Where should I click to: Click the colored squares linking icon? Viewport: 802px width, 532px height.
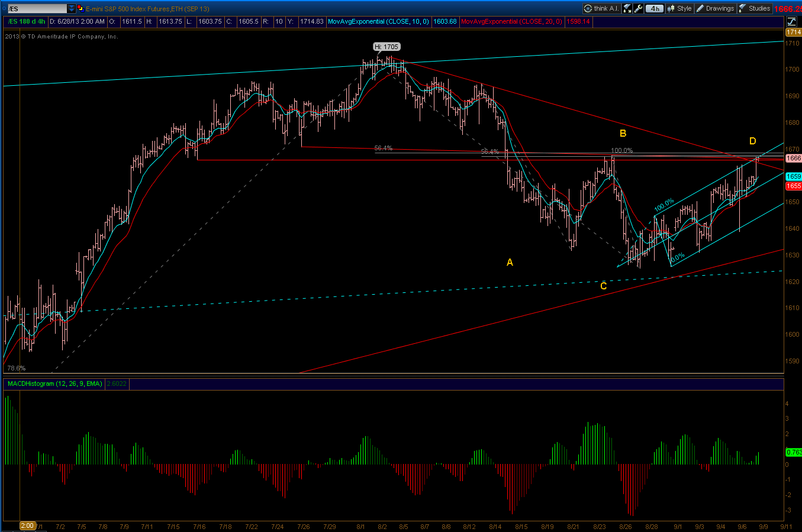pos(80,9)
